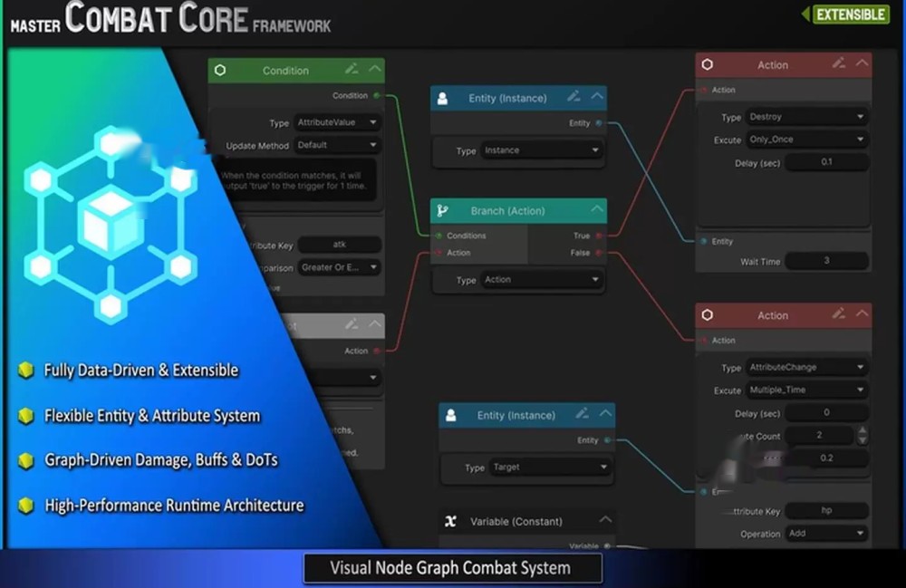Open the Excute dropdown showing Multiple_Time
Image resolution: width=906 pixels, height=588 pixels.
pyautogui.click(x=806, y=390)
